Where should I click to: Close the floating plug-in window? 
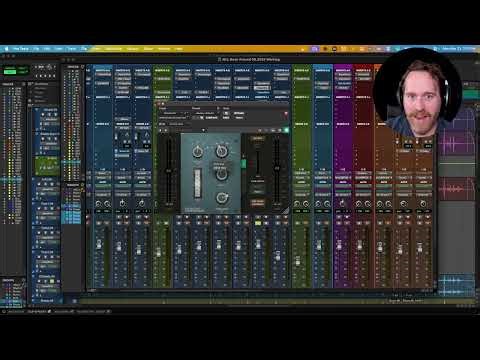click(159, 104)
